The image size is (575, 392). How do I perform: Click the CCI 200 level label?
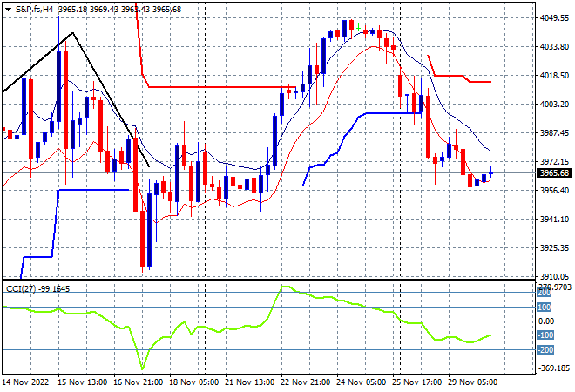[x=544, y=293]
